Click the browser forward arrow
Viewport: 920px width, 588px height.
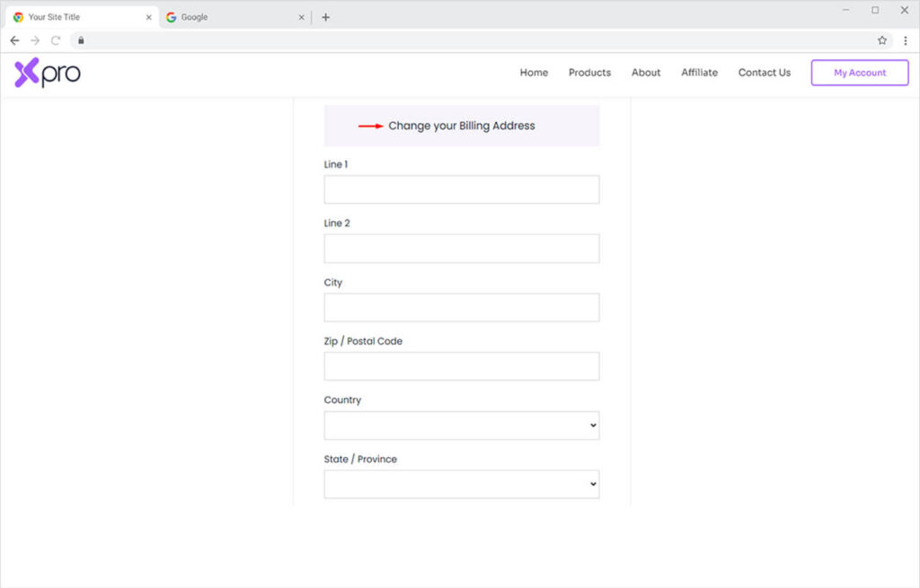click(x=35, y=40)
